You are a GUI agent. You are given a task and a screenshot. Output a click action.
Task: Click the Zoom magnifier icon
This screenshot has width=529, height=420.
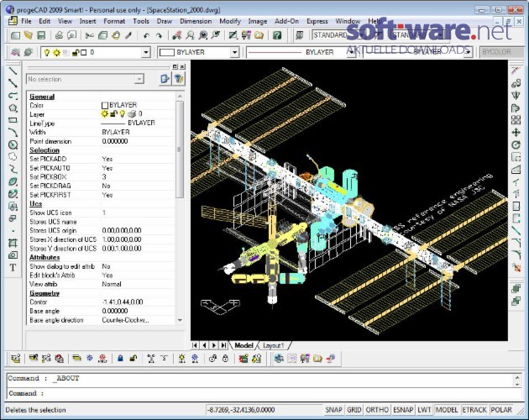tap(191, 35)
